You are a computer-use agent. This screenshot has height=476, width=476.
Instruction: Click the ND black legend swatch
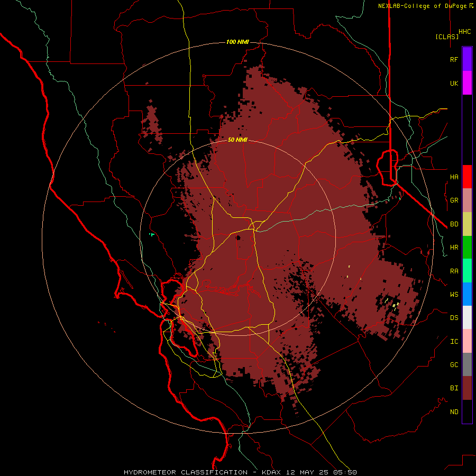coord(467,411)
